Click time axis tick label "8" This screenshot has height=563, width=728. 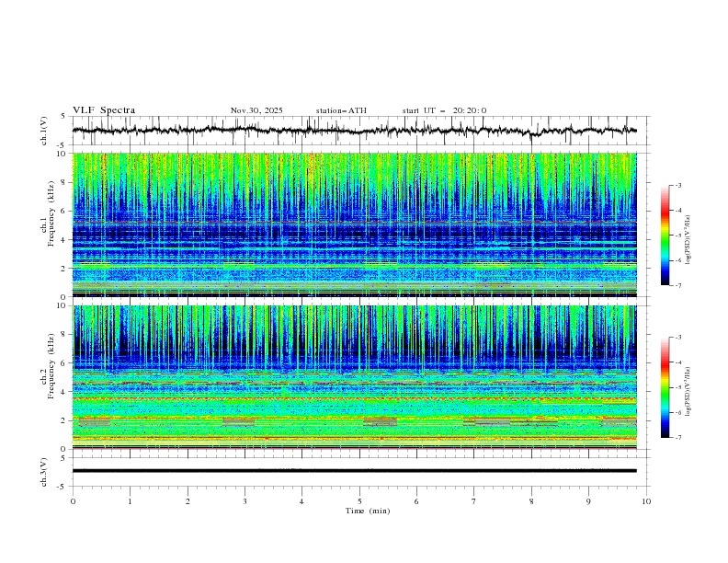[531, 501]
